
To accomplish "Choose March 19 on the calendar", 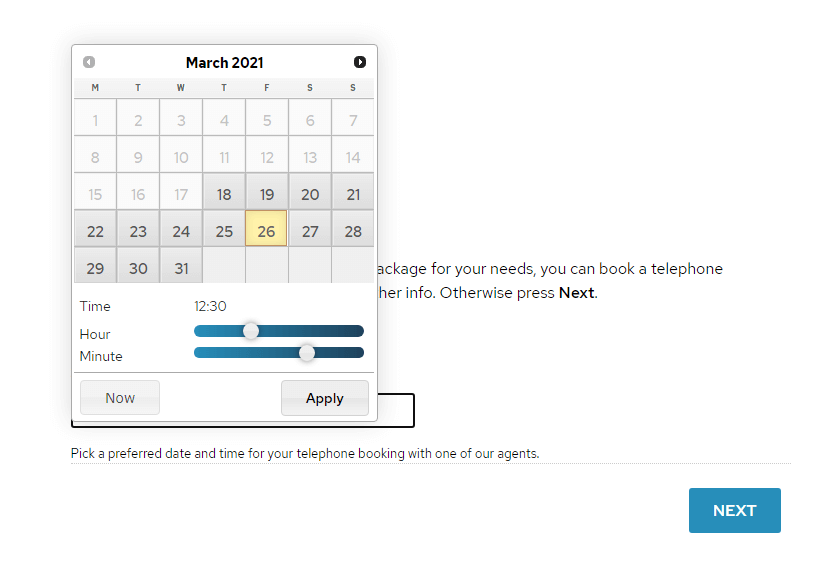I will tap(266, 191).
